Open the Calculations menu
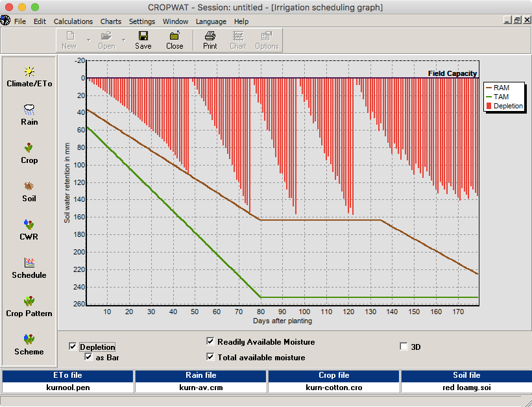Image resolution: width=532 pixels, height=407 pixels. click(73, 21)
